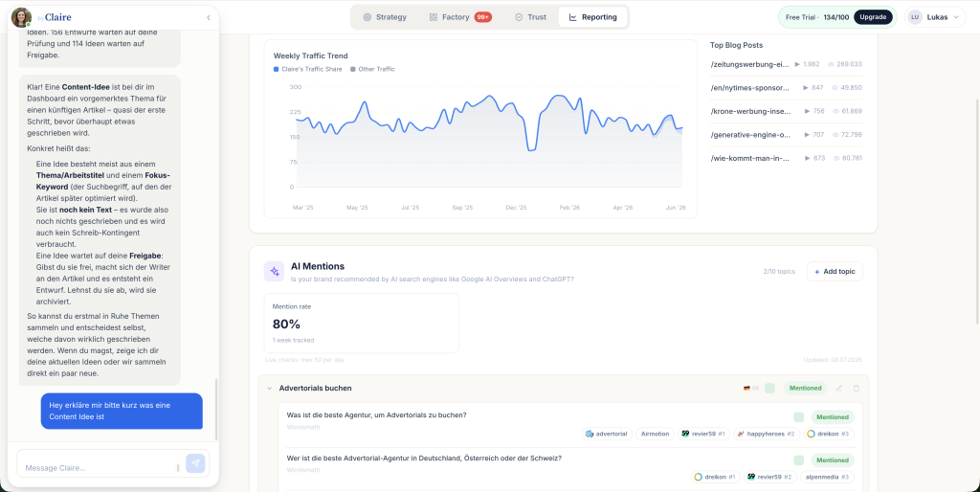Click eye icon beside 61.869
980x492 pixels.
pyautogui.click(x=835, y=111)
